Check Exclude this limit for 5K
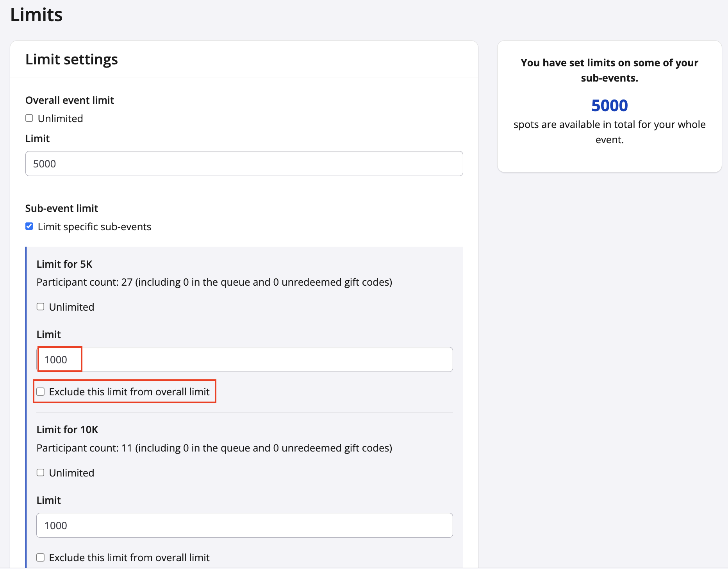Image resolution: width=728 pixels, height=569 pixels. 41,392
